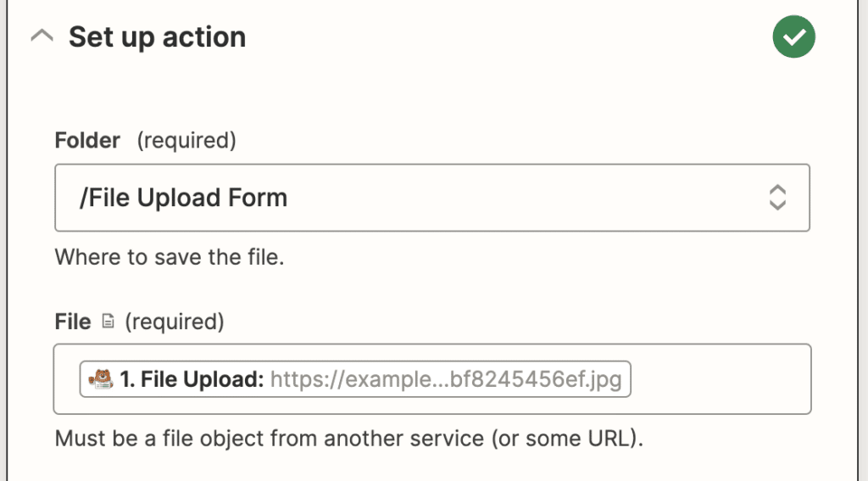The width and height of the screenshot is (868, 481).
Task: Click the Set up action heading
Action: [x=157, y=37]
